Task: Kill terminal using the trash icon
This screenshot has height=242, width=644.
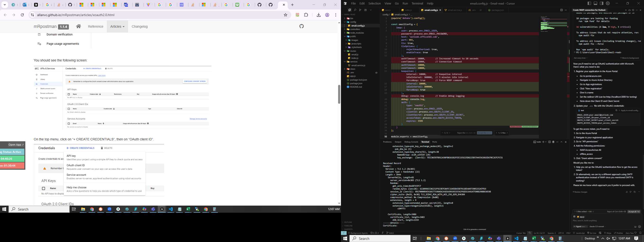Action: pyautogui.click(x=554, y=142)
